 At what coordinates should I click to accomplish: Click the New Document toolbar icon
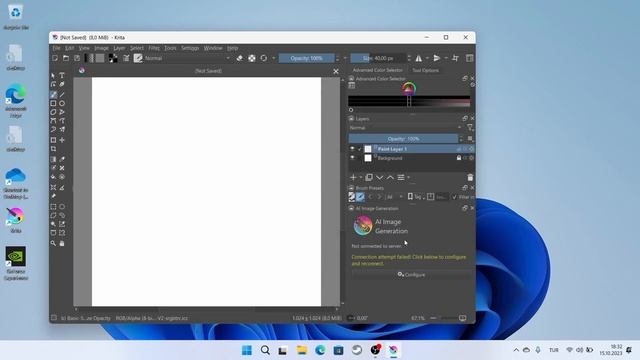click(x=55, y=58)
